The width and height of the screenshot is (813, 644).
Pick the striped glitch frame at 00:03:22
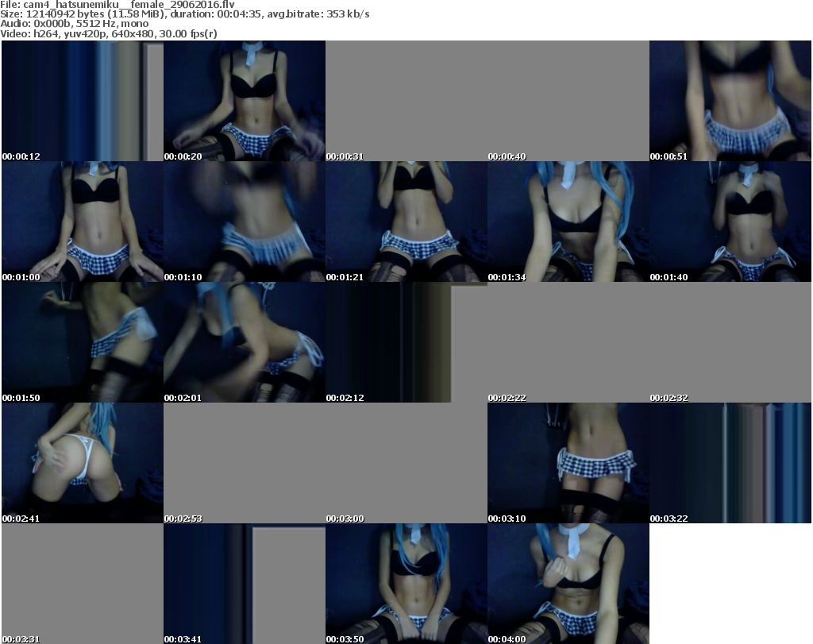730,463
